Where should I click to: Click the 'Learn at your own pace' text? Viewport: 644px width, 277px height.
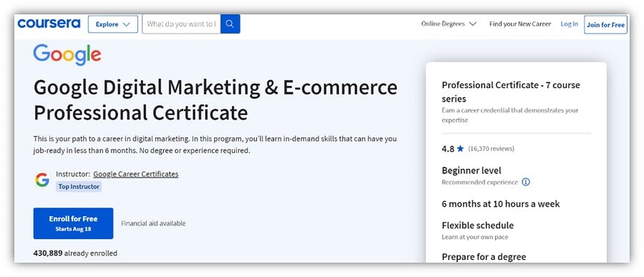tap(475, 237)
